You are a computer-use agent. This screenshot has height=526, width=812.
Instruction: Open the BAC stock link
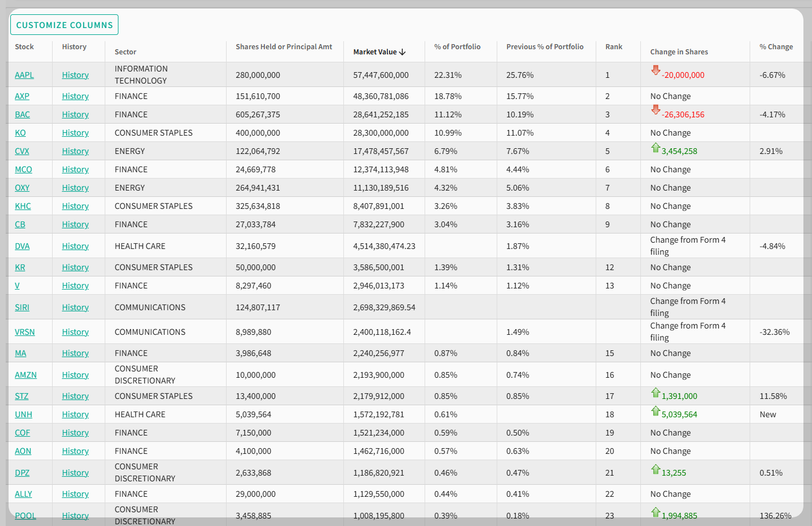pos(22,114)
